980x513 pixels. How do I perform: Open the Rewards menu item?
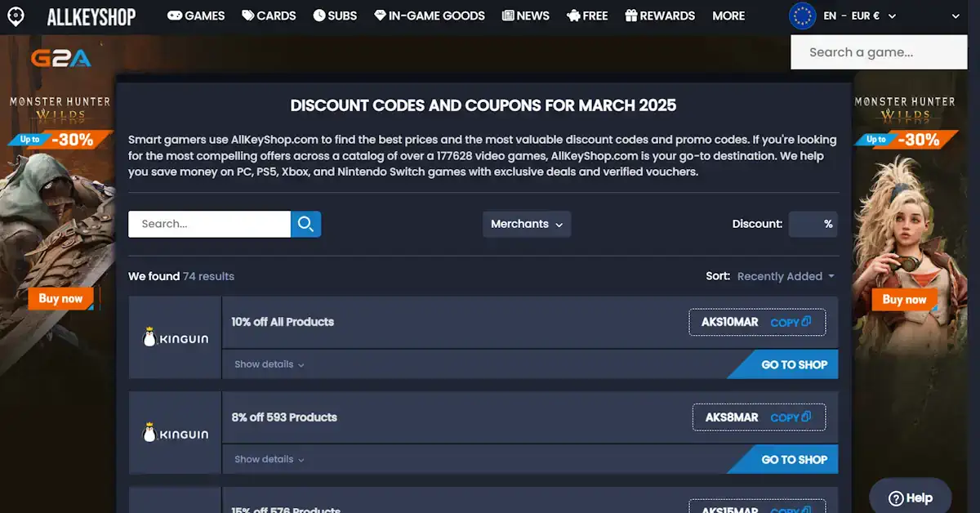click(660, 16)
